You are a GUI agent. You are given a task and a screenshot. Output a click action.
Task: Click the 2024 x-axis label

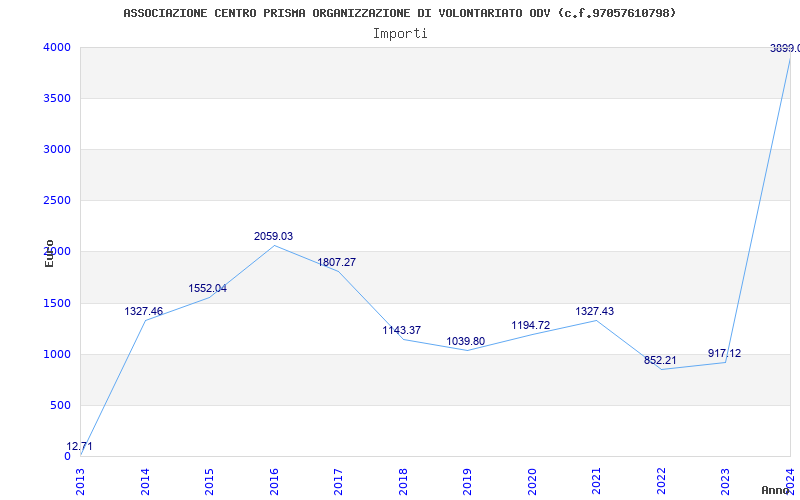790,481
